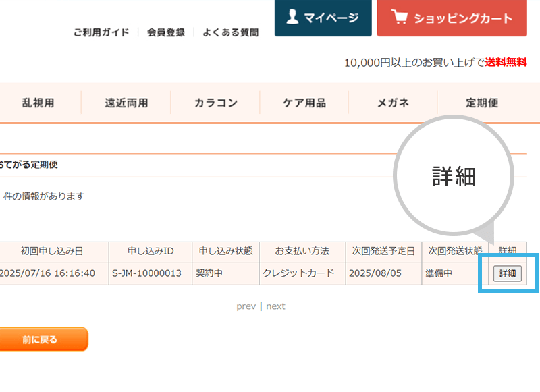Select メガネ navigation tab
Screen dimensions: 540x392
coord(394,103)
